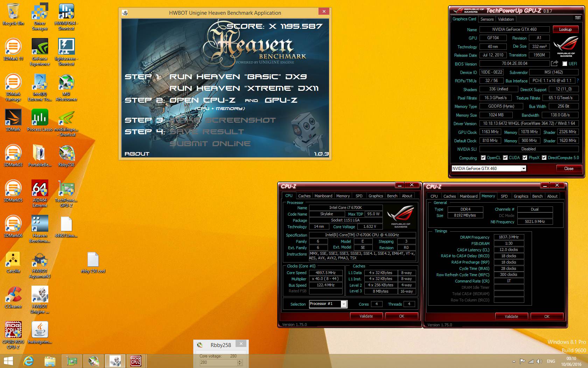Open Rbby258 desktop icon
The width and height of the screenshot is (588, 368).
coord(66,156)
